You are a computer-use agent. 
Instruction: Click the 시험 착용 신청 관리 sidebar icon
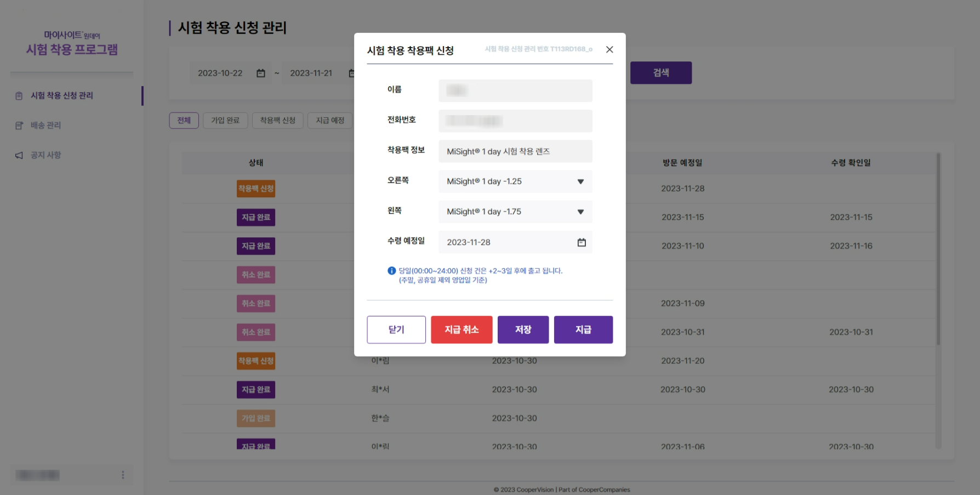coord(19,96)
